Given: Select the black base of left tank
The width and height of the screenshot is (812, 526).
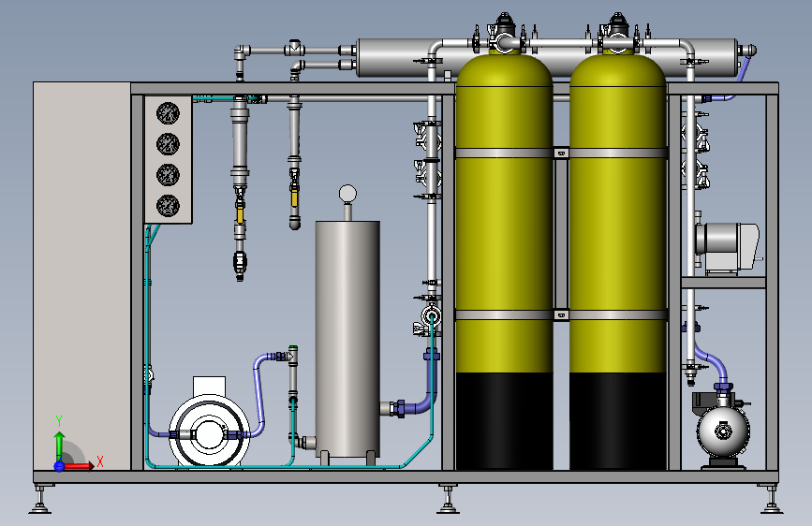Looking at the screenshot, I should [x=505, y=421].
